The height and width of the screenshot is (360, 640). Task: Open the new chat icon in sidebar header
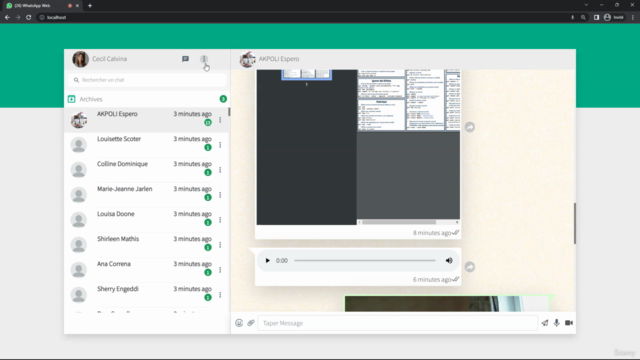(x=185, y=59)
